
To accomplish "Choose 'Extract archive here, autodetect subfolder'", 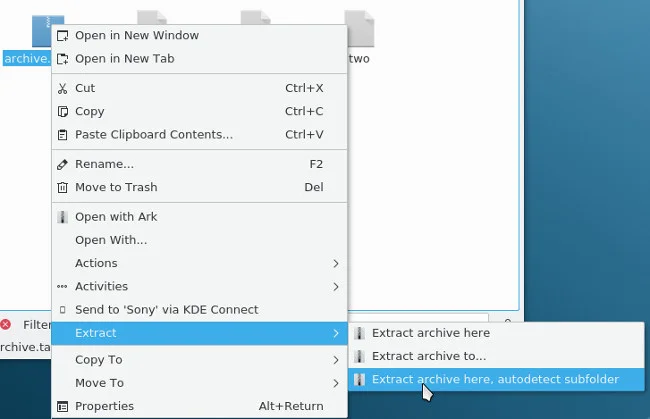I will tap(494, 379).
